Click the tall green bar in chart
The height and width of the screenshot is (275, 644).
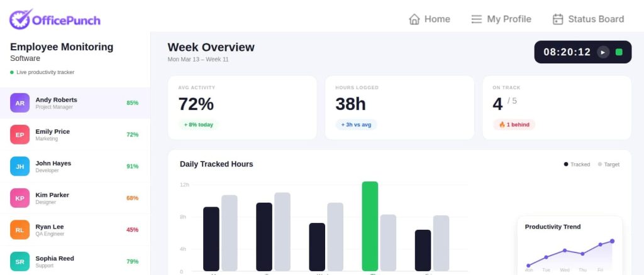point(370,226)
